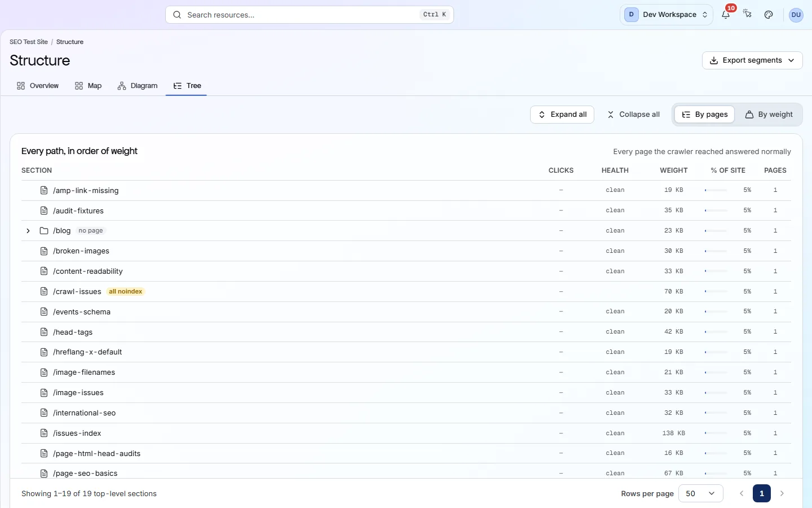Open the Export segments dropdown
The image size is (812, 508).
tap(752, 60)
